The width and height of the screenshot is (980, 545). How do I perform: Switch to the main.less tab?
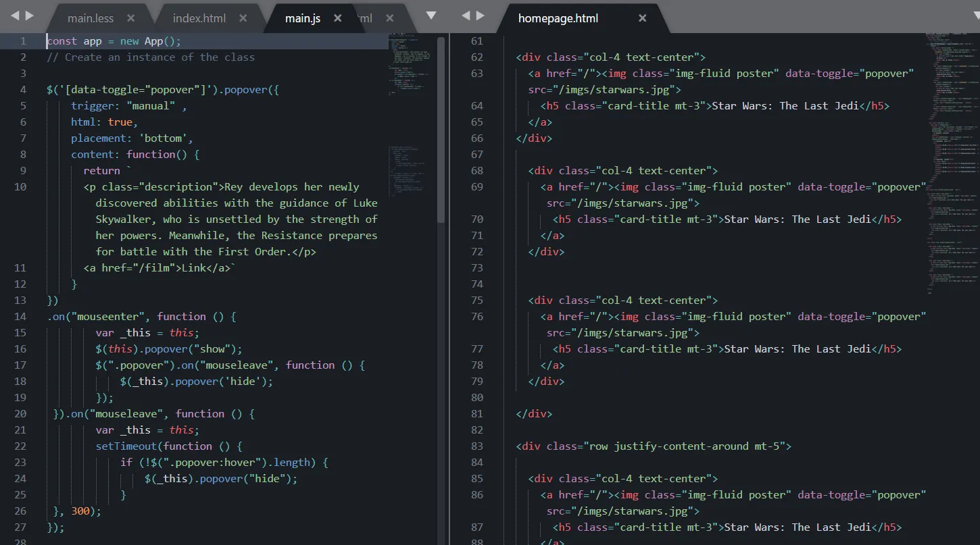(91, 18)
